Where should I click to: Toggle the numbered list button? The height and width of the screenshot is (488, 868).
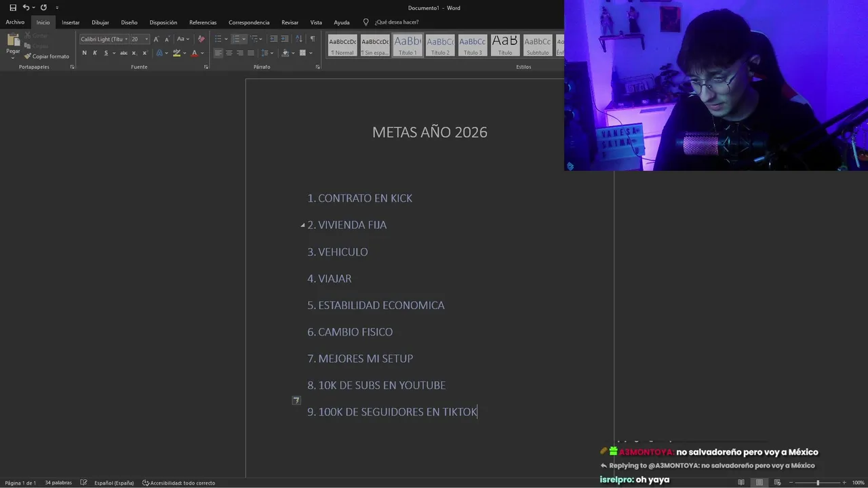pos(236,39)
